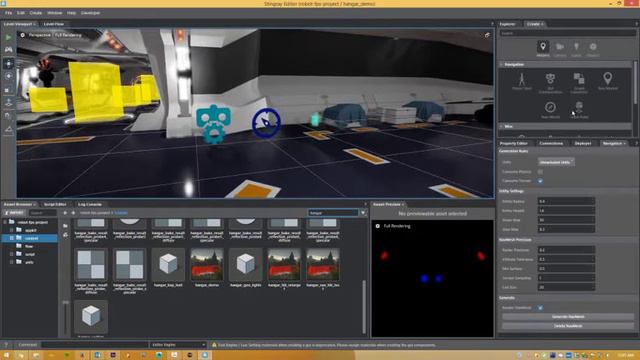
Task: Click the asset grid vertical scrollbar
Action: point(364,306)
